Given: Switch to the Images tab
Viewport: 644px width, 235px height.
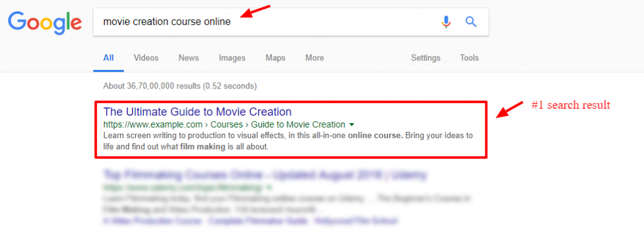Looking at the screenshot, I should [232, 58].
